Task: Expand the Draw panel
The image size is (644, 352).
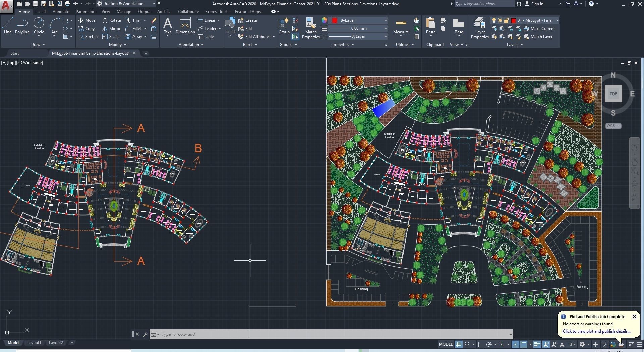Action: coord(38,45)
